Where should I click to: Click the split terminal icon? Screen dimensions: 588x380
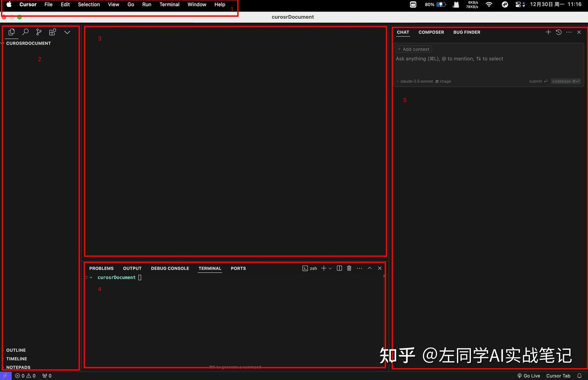coord(339,268)
